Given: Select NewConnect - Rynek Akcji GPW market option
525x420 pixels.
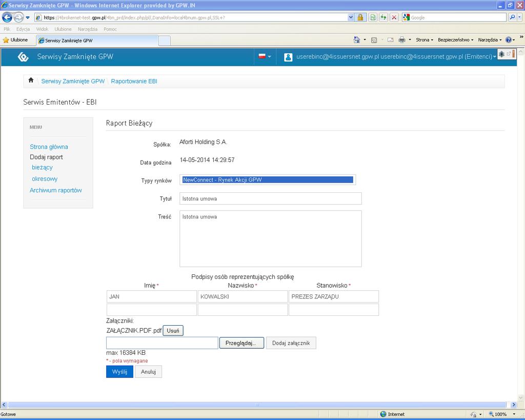Looking at the screenshot, I should click(x=268, y=180).
